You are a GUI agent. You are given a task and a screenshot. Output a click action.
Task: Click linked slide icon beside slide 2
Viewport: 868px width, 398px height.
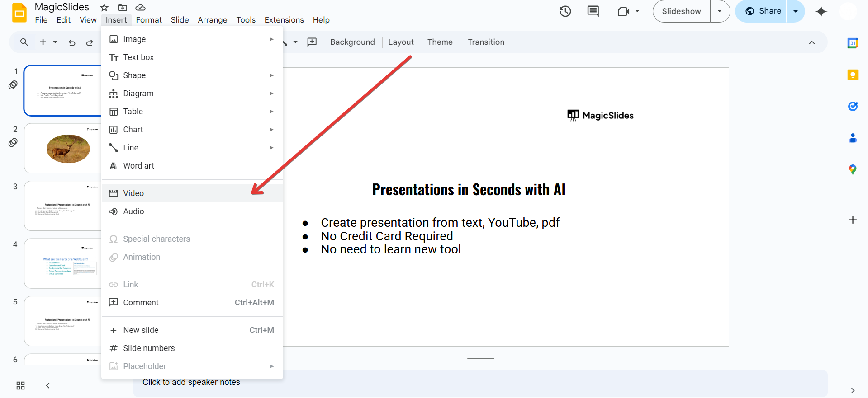pyautogui.click(x=13, y=143)
